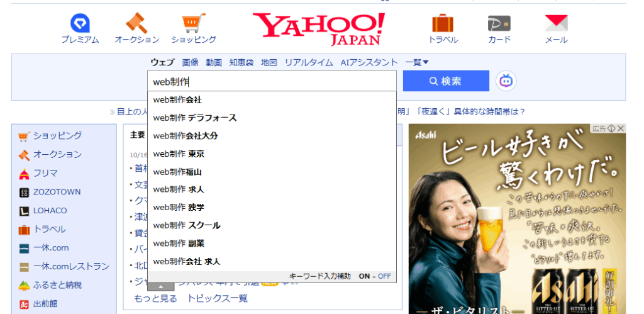This screenshot has height=314, width=644.
Task: Click the Asahi beer ad image
Action: [517, 220]
